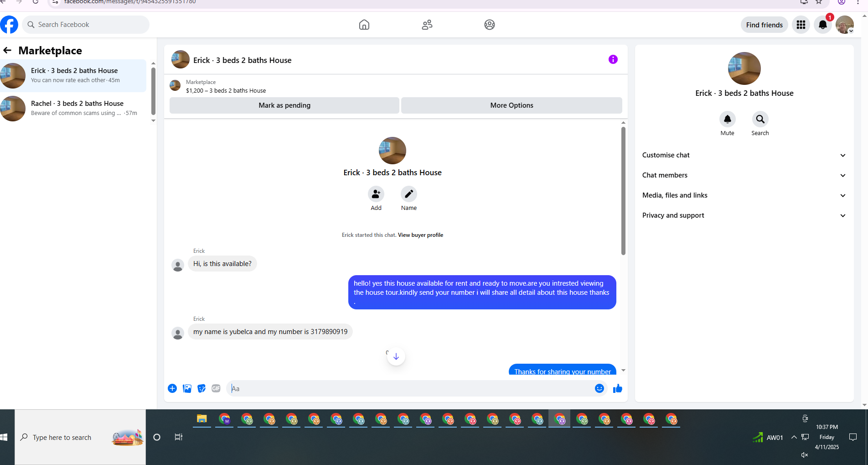Click the Mark as pending button
Image resolution: width=868 pixels, height=465 pixels.
284,105
